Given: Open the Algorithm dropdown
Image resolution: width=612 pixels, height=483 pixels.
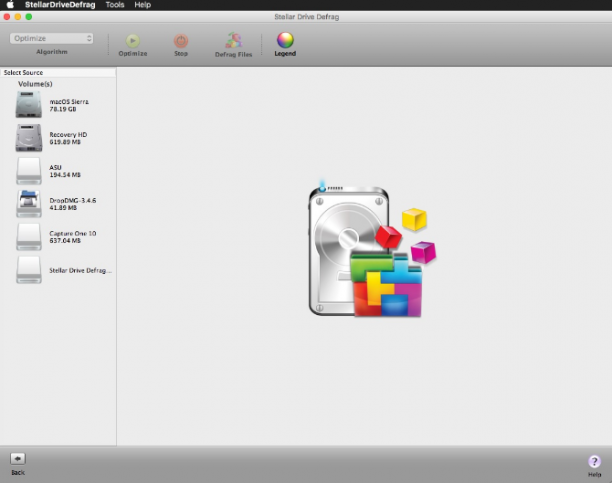Looking at the screenshot, I should click(52, 38).
